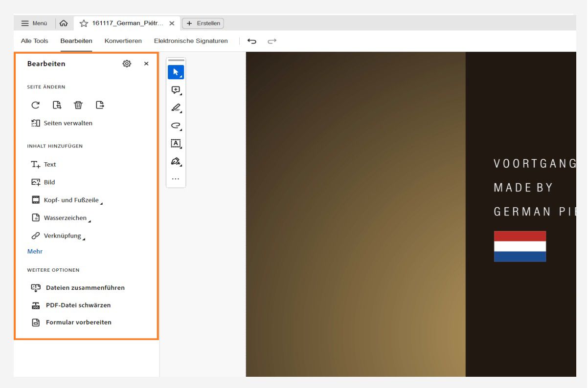Viewport: 588px width, 388px height.
Task: Click the MADE BY text in the document
Action: click(523, 188)
